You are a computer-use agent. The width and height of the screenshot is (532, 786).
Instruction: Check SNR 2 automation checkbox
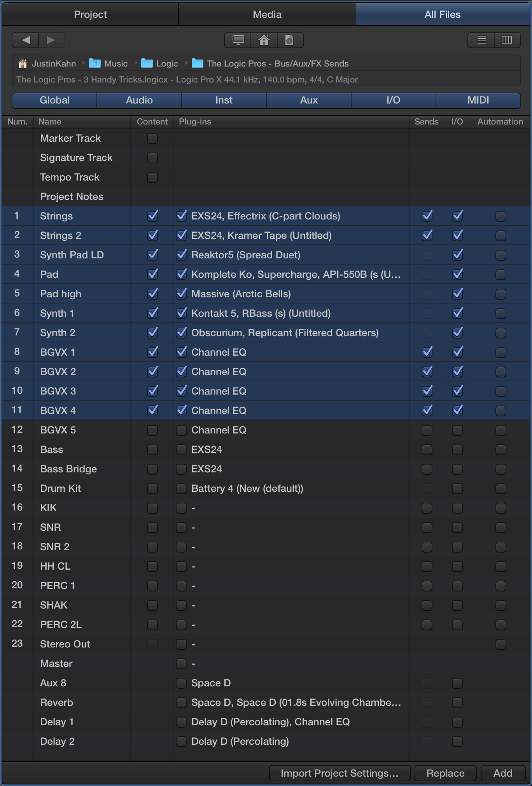501,547
